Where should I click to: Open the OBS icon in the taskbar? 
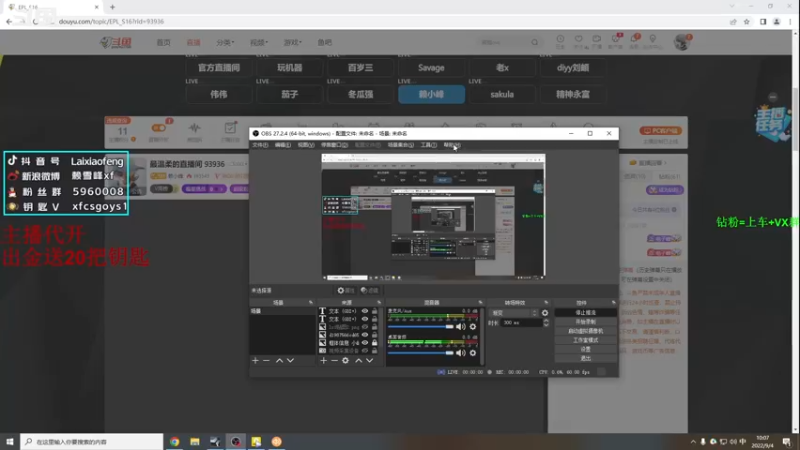236,442
